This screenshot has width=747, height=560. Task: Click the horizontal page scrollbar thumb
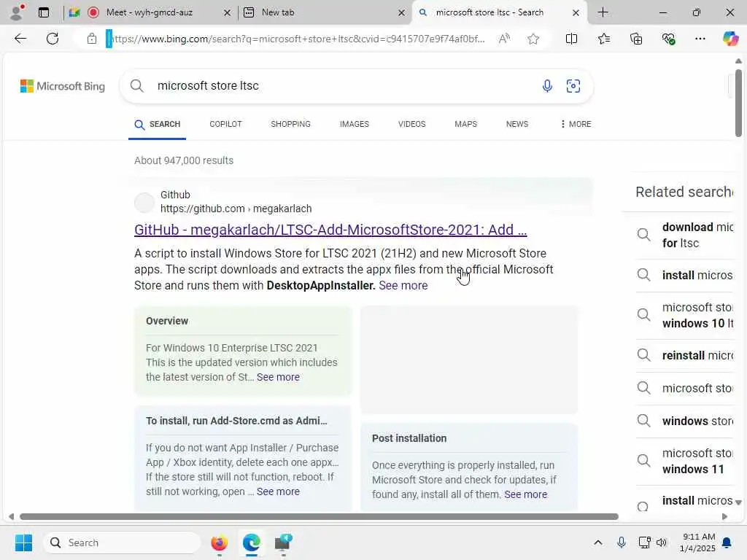click(319, 517)
